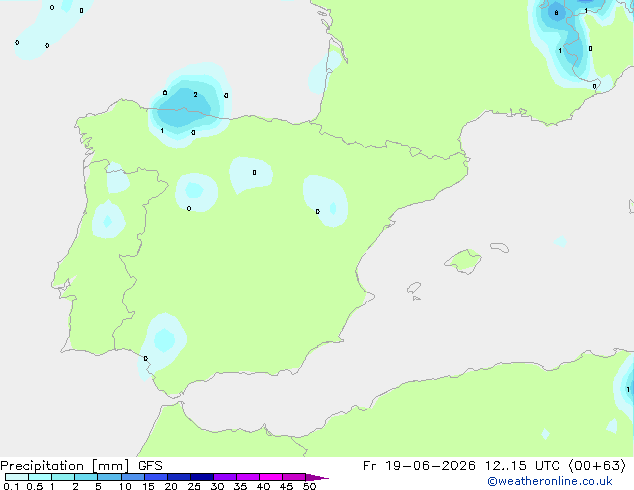Click the 'GFS' model label

pos(150,466)
